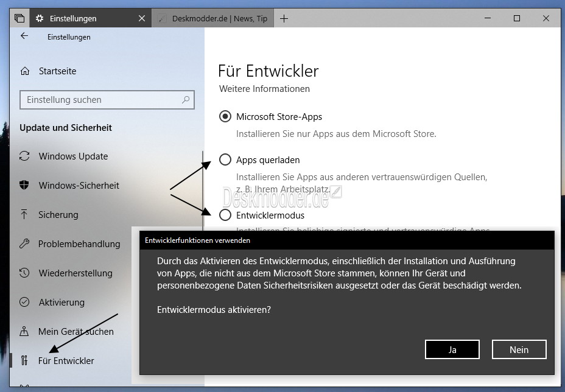Click the Problembehandlung wrench icon
This screenshot has height=392, width=565.
click(24, 243)
